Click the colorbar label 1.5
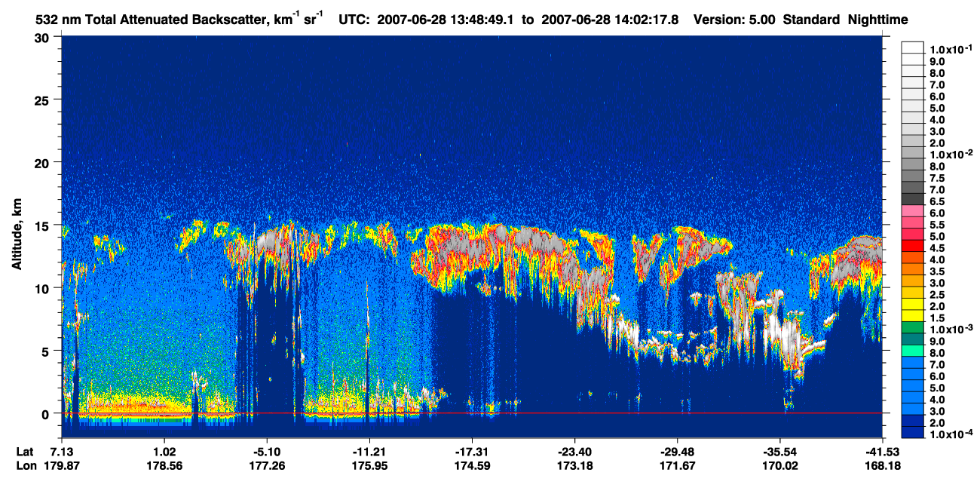The height and width of the screenshot is (503, 980). 936,318
